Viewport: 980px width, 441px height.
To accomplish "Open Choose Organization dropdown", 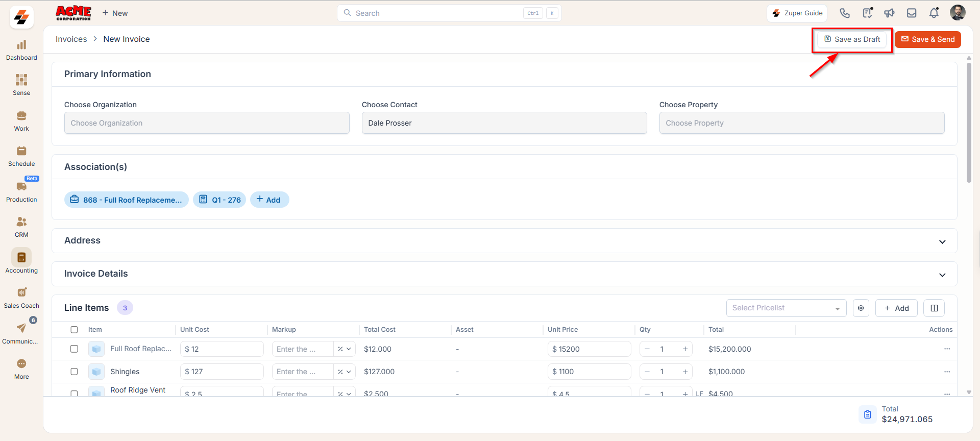I will (x=207, y=123).
